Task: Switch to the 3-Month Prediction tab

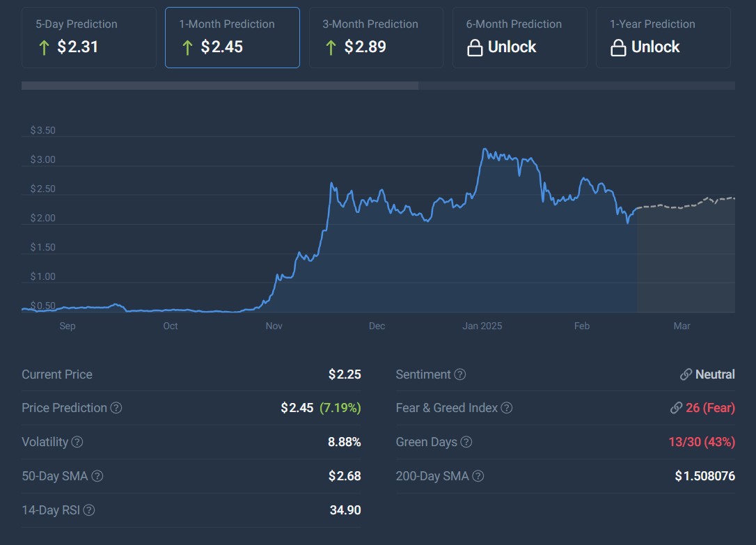Action: coord(376,38)
